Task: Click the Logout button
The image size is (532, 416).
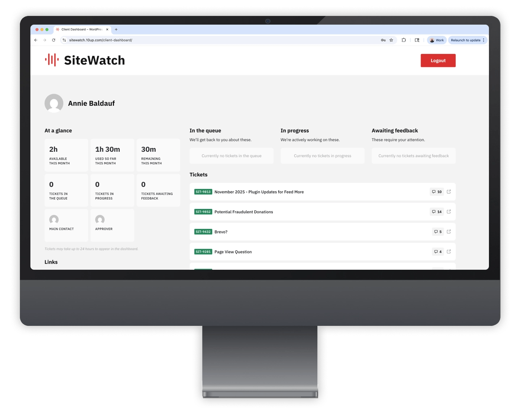Action: pos(438,60)
